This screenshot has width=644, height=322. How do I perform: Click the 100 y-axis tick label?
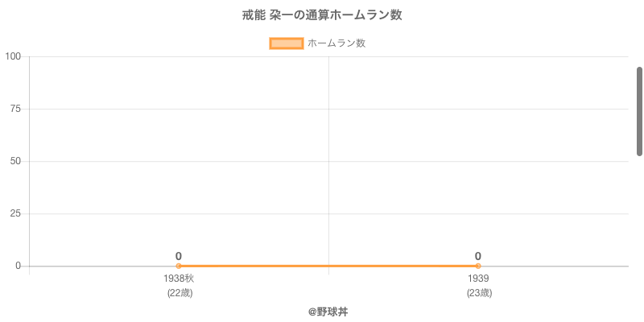pos(14,56)
